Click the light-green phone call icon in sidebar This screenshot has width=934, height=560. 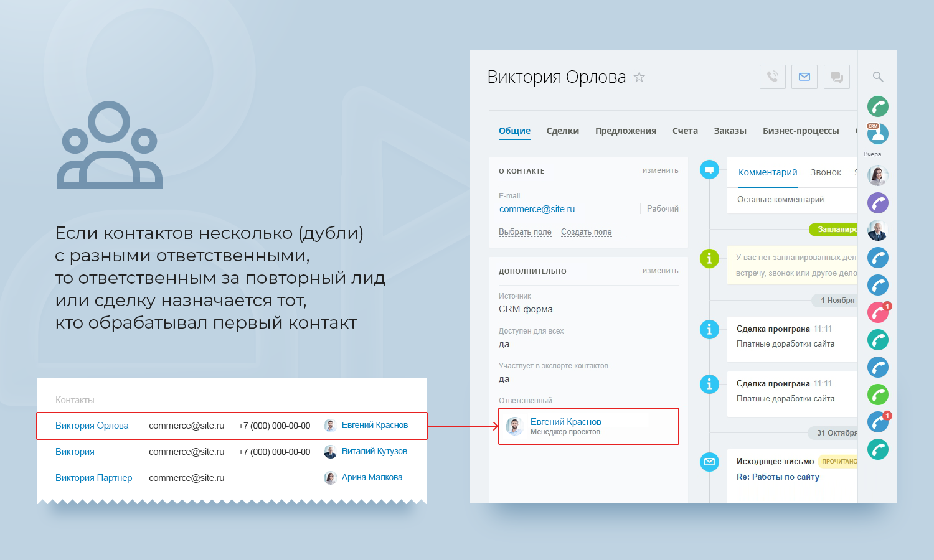click(x=878, y=394)
